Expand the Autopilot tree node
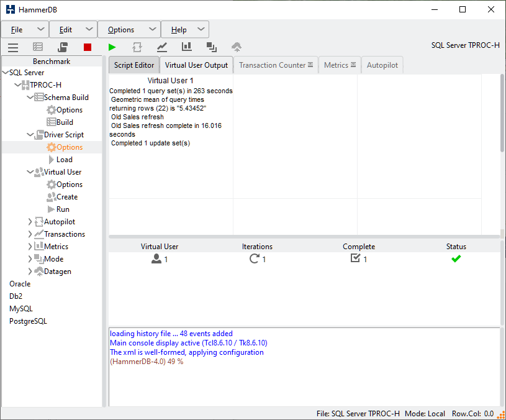 click(30, 222)
